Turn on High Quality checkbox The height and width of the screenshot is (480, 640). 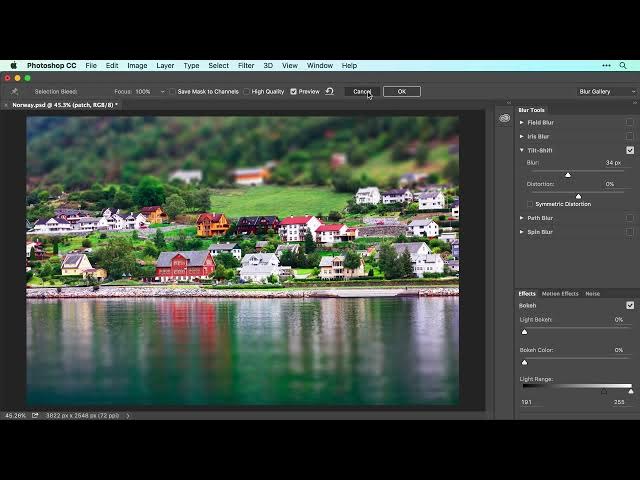(246, 91)
